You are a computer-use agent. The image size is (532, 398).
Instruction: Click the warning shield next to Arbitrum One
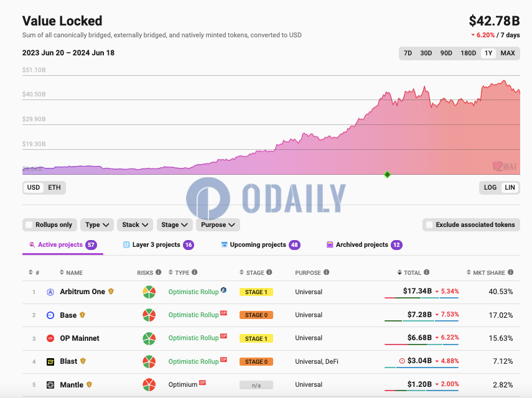[x=111, y=291]
